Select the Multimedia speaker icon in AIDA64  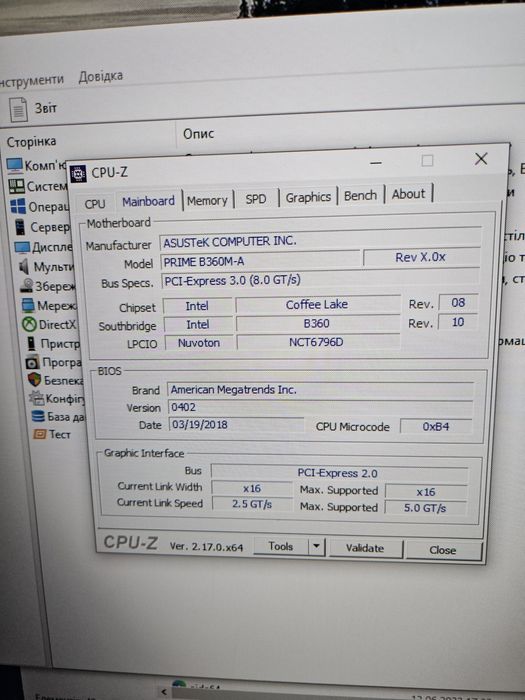point(25,267)
